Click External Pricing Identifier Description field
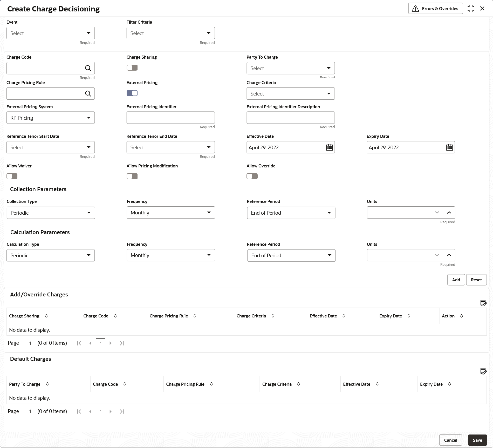 [x=291, y=118]
